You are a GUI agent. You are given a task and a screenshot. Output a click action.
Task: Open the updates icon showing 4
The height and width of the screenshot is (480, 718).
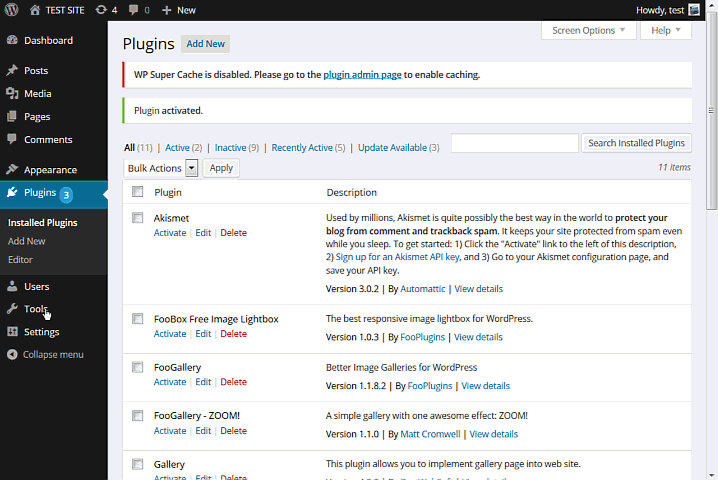pos(101,10)
